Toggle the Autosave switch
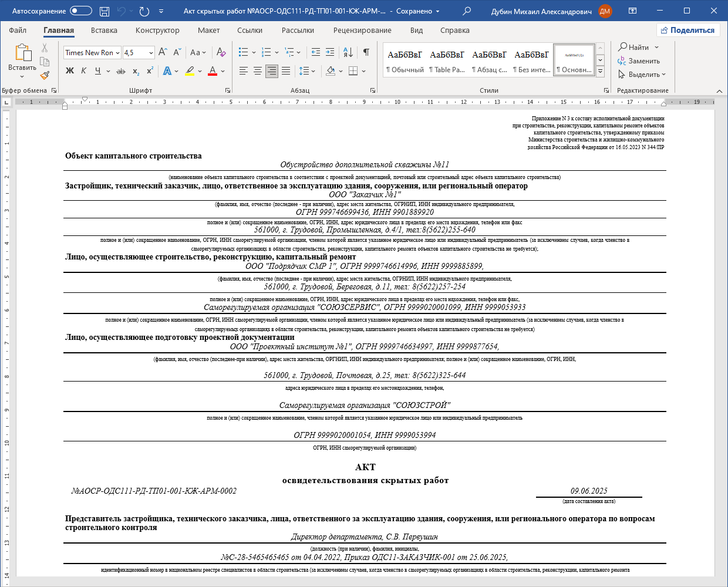Image resolution: width=728 pixels, height=587 pixels. point(81,11)
